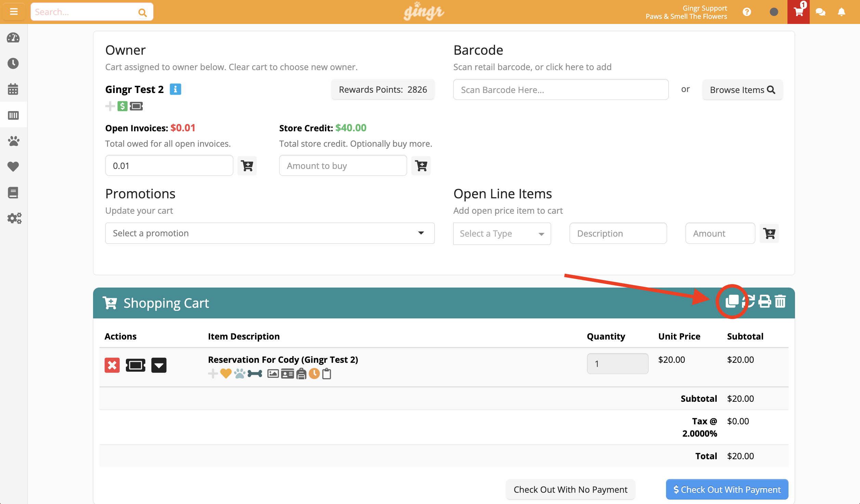
Task: Open the help question mark icon
Action: (x=747, y=12)
